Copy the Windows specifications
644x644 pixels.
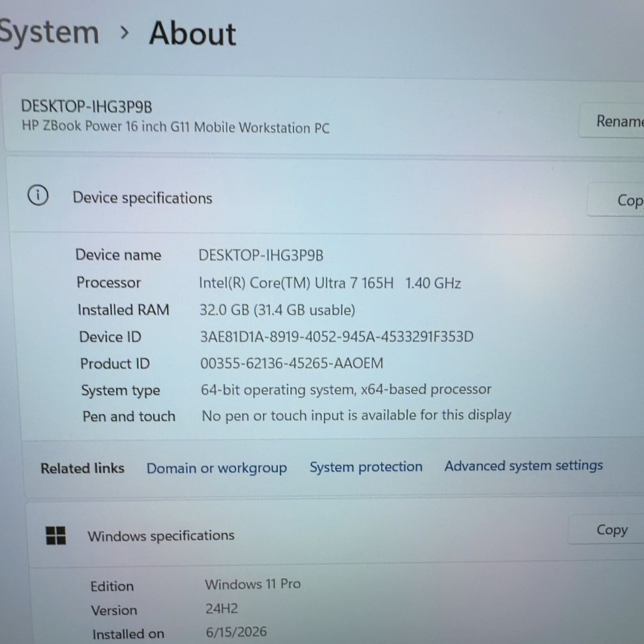pos(606,530)
